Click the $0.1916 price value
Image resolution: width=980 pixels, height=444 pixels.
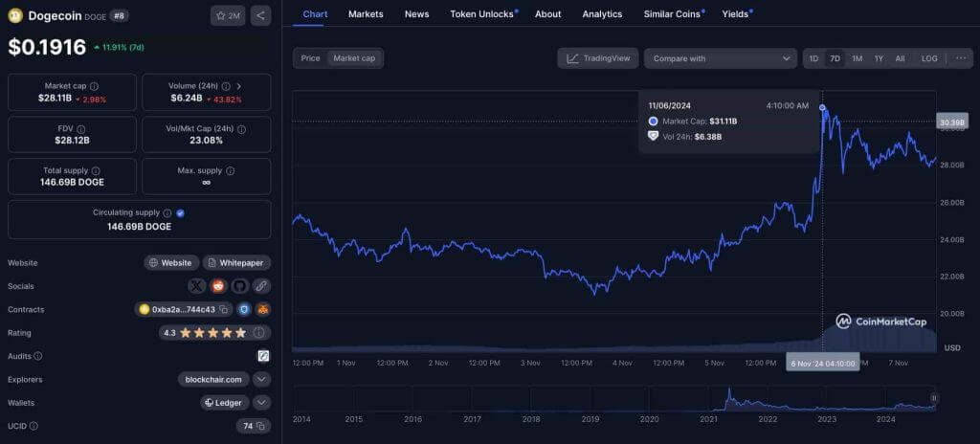point(47,47)
